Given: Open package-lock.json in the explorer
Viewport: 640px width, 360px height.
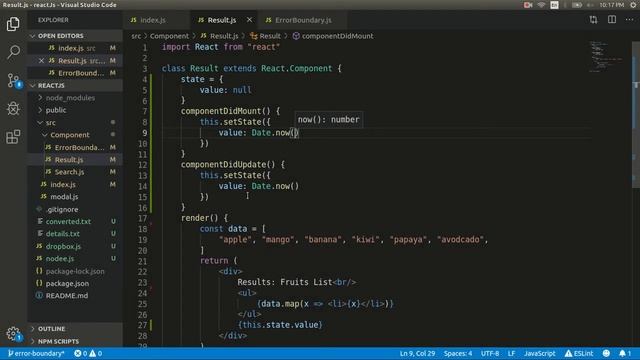Looking at the screenshot, I should (x=75, y=271).
